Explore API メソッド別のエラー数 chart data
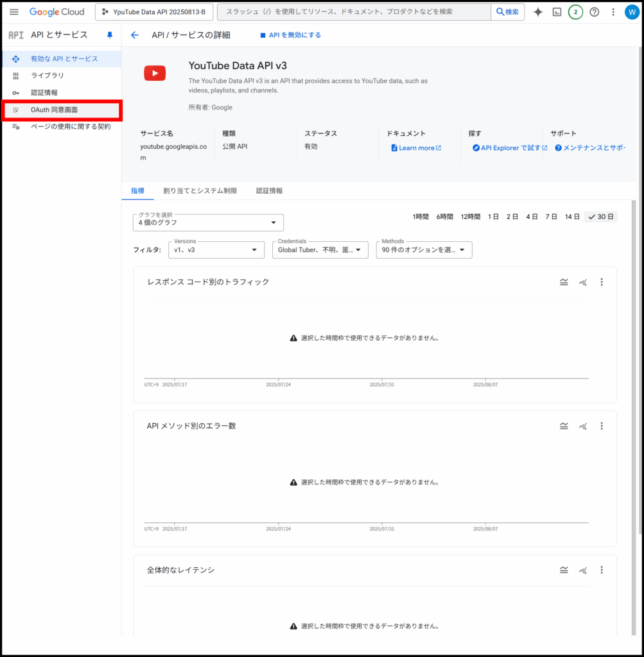Screen dimensions: 644x657 click(x=583, y=426)
